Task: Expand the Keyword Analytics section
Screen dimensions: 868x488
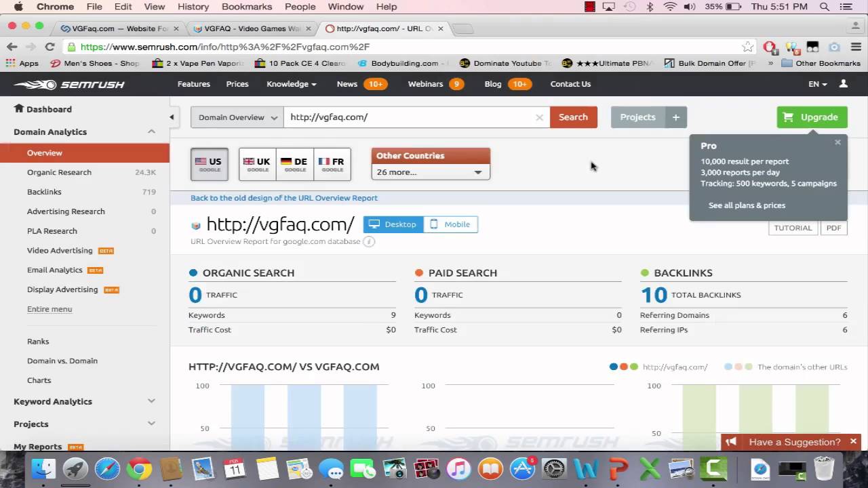Action: (152, 401)
